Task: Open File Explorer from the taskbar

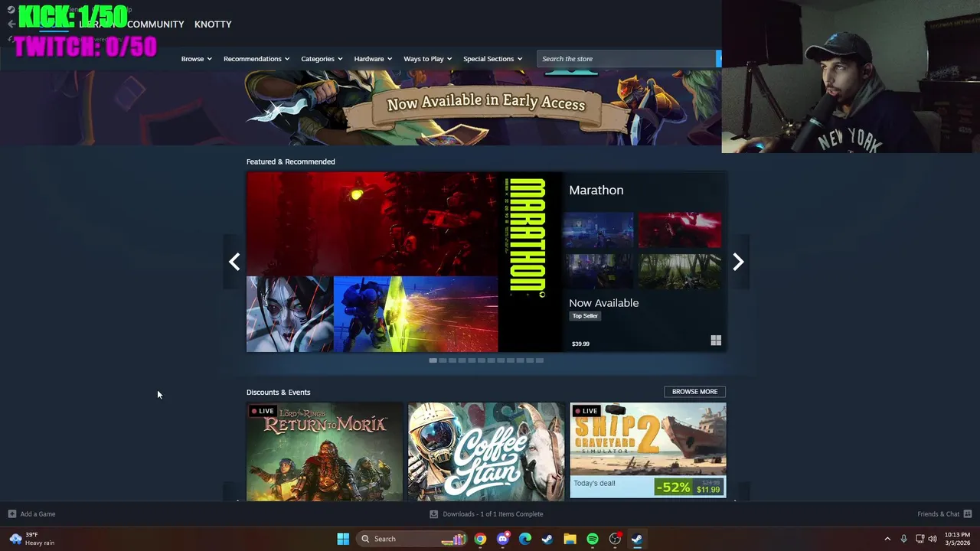Action: [570, 539]
